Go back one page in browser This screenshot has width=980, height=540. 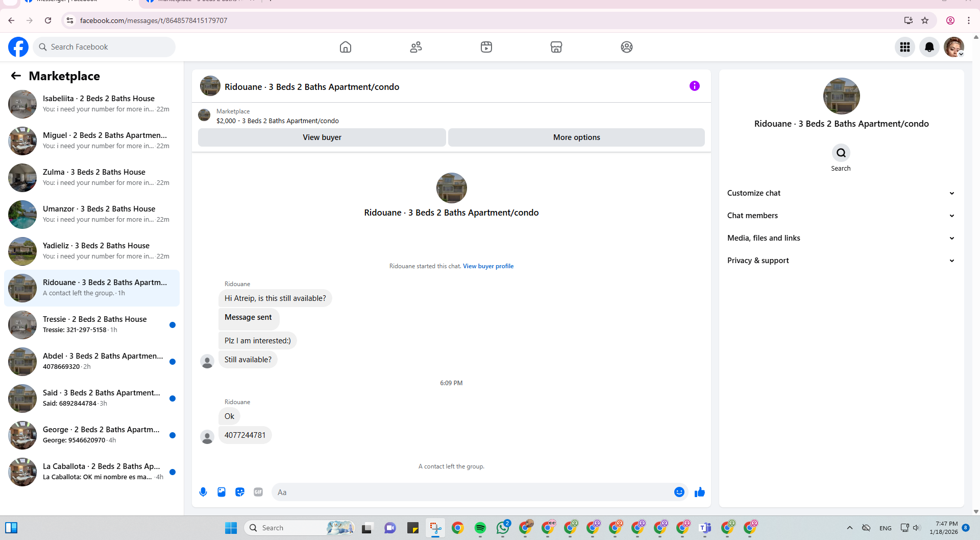[x=11, y=20]
